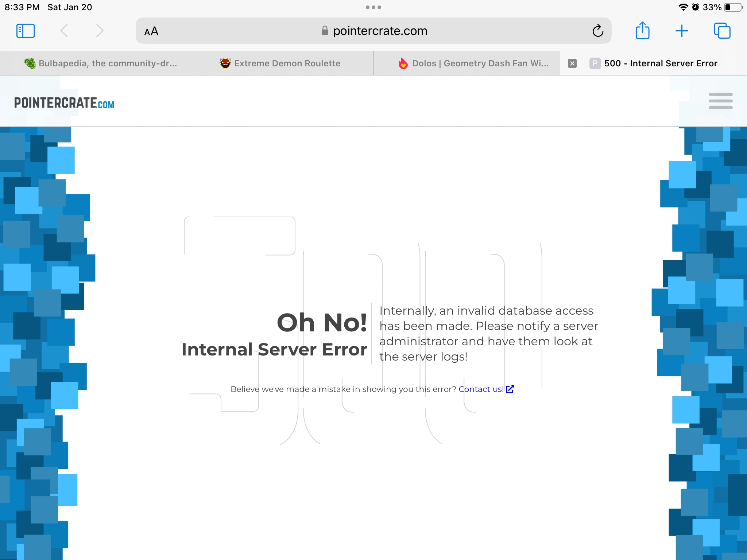Tap the reload page icon
Screen dimensions: 747x560
pos(597,31)
